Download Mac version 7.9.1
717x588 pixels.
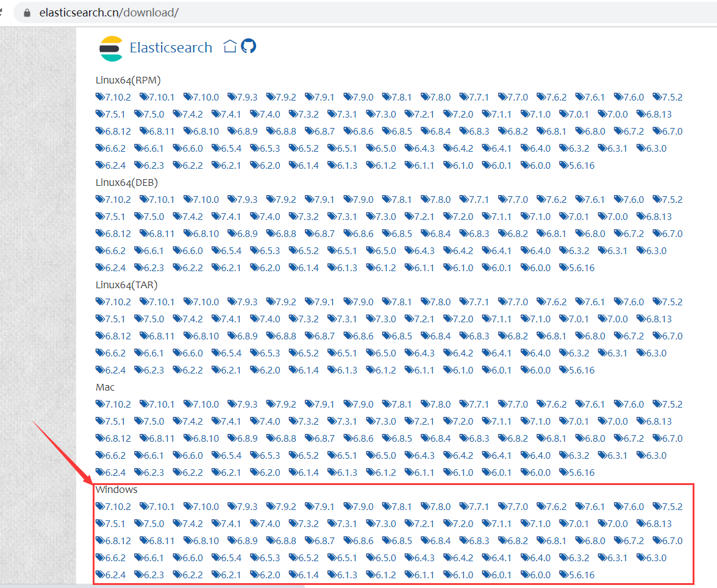point(319,405)
